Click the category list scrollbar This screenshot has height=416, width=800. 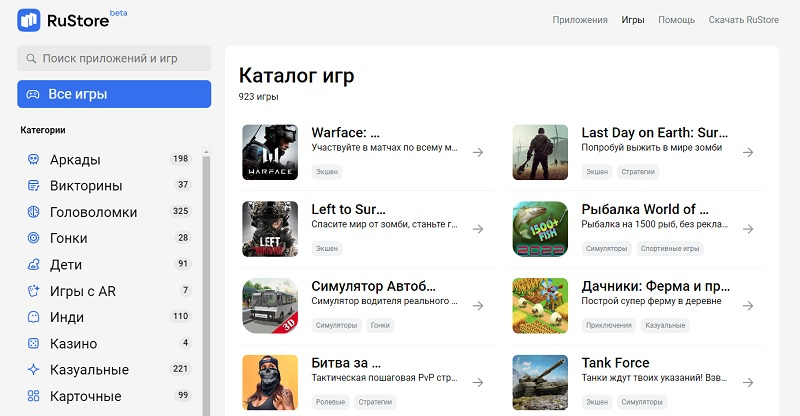[x=206, y=286]
